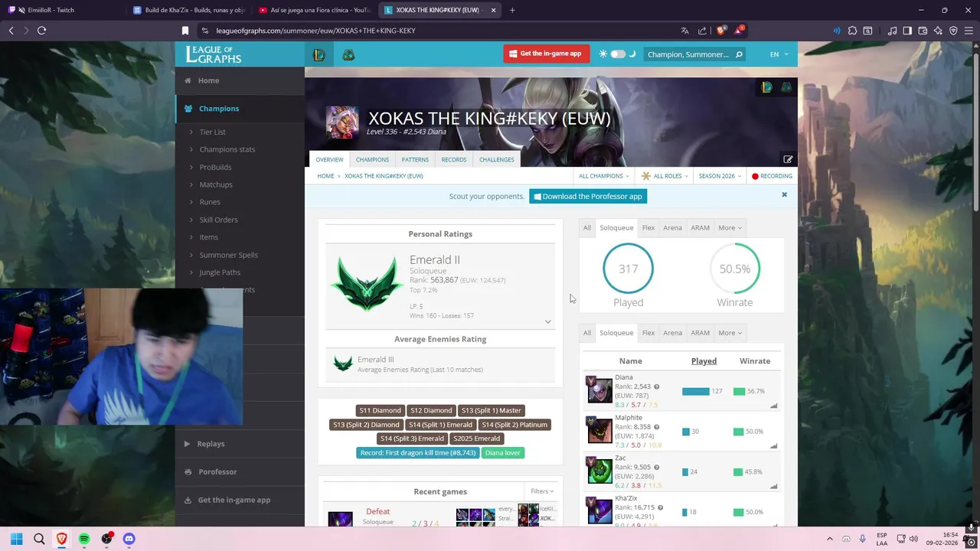This screenshot has height=551, width=980.
Task: Click Record: First dragon kill time tag
Action: 418,453
